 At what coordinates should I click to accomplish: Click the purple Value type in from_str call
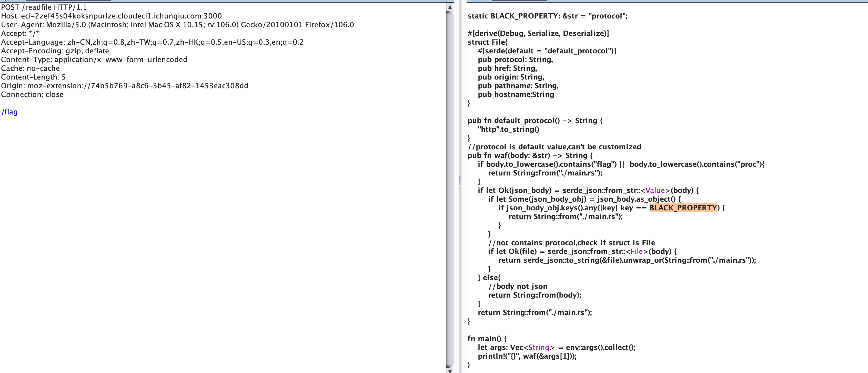tap(655, 190)
